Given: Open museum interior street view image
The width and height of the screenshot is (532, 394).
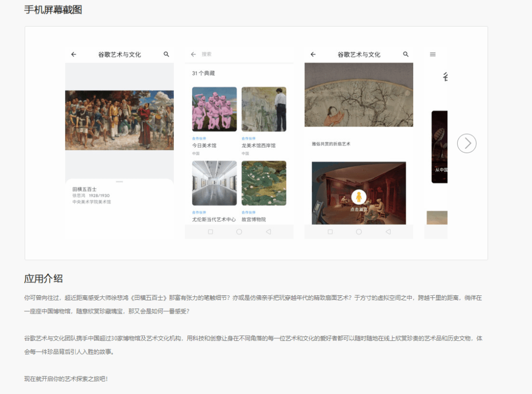Looking at the screenshot, I should (x=359, y=193).
